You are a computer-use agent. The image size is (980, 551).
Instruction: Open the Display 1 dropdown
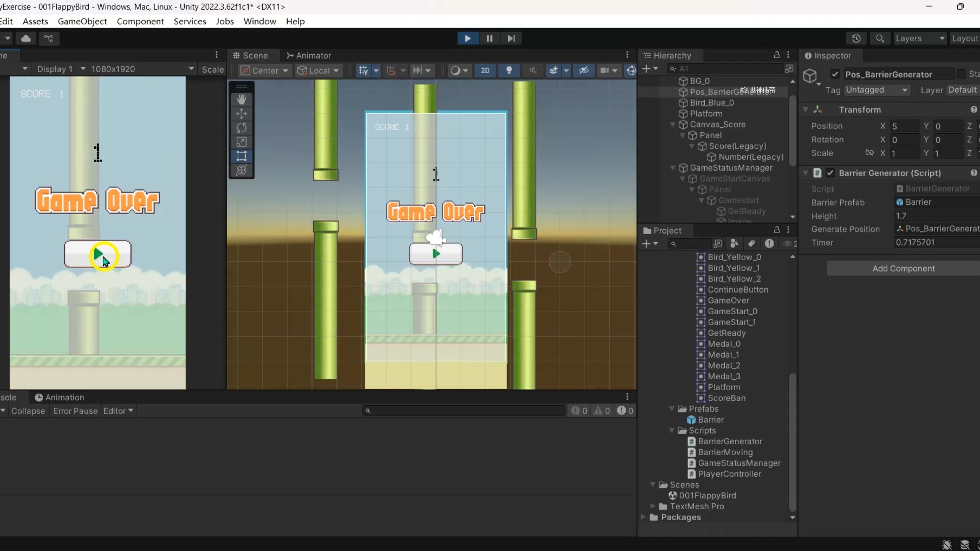coord(61,69)
